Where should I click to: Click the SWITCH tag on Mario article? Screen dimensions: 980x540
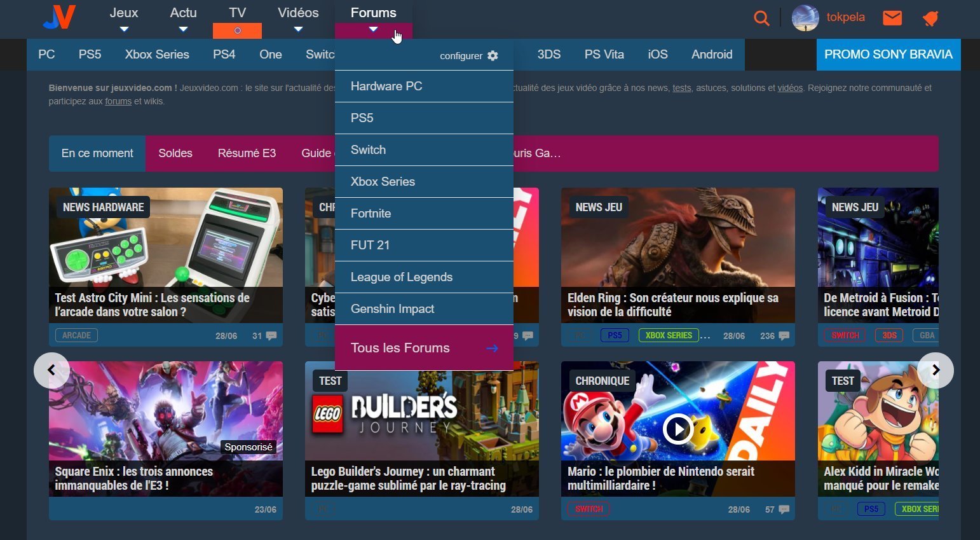pos(589,509)
